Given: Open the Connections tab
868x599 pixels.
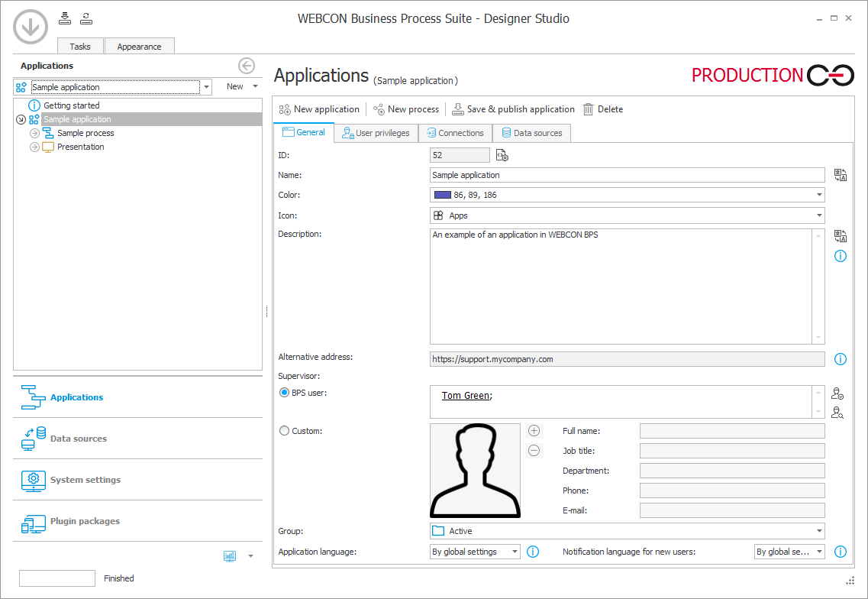Looking at the screenshot, I should coord(455,133).
